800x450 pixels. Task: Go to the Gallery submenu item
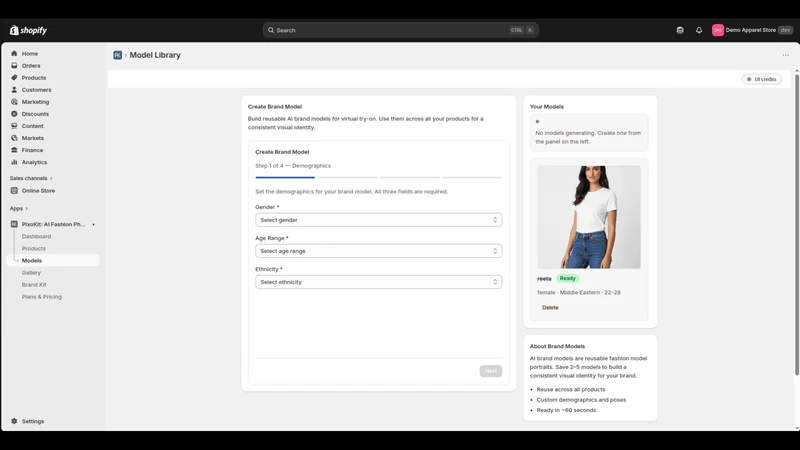pyautogui.click(x=31, y=272)
